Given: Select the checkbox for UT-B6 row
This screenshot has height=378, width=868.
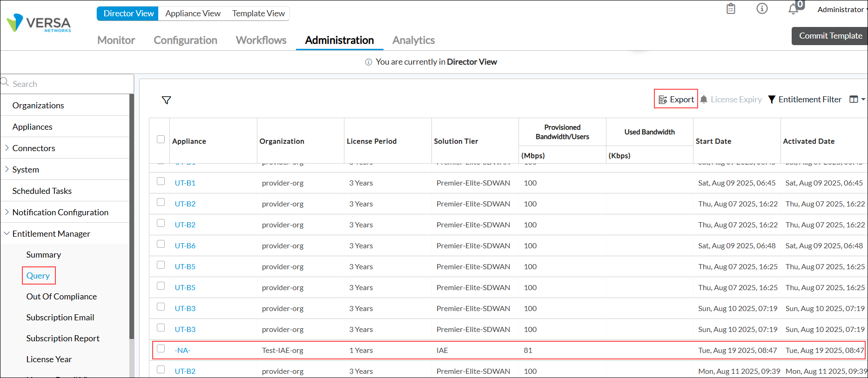Looking at the screenshot, I should (x=161, y=244).
